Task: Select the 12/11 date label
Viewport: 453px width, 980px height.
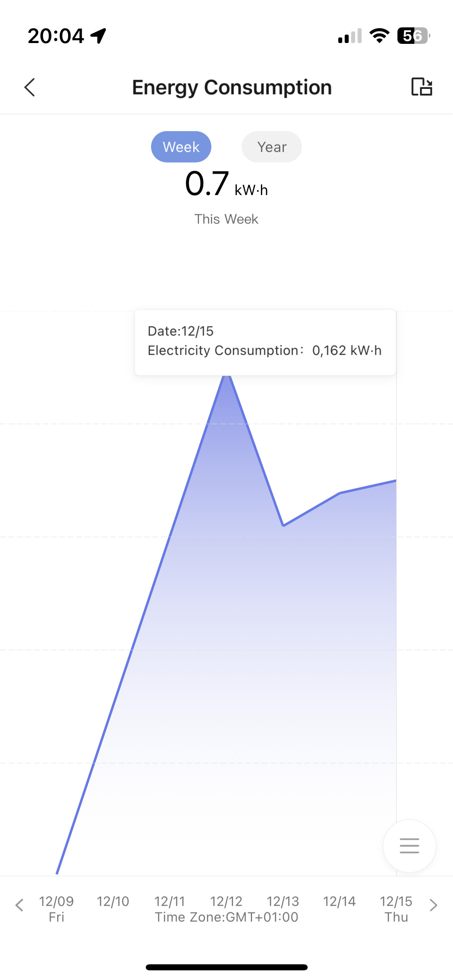Action: click(170, 901)
